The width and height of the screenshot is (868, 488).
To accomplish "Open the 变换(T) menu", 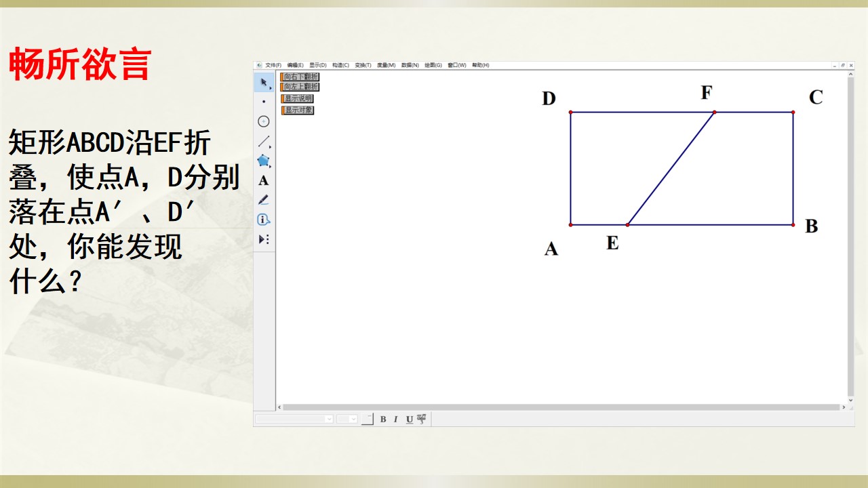I will point(363,65).
